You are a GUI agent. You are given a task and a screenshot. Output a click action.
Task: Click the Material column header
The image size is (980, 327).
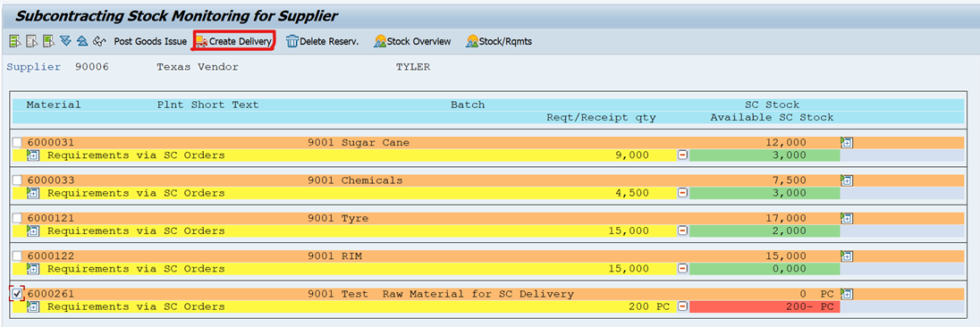point(54,105)
